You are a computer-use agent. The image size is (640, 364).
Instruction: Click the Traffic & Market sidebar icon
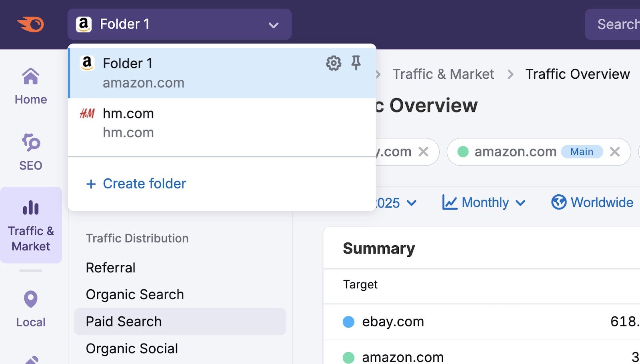30,208
